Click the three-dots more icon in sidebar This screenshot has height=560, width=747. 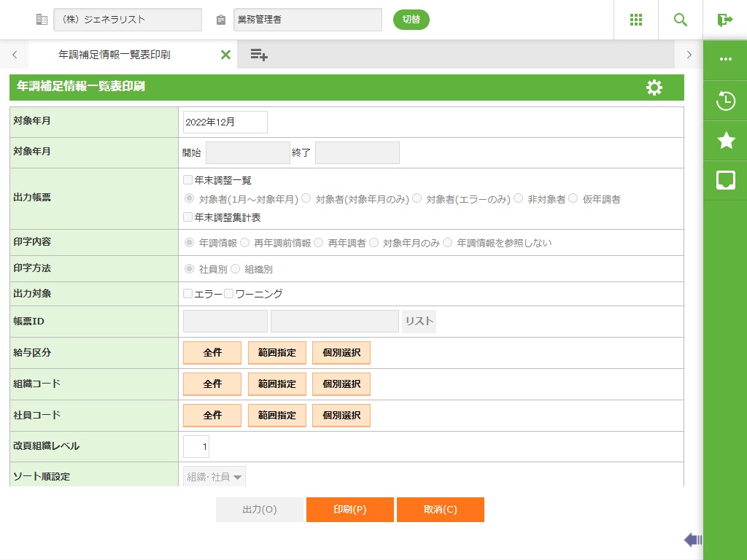(726, 60)
